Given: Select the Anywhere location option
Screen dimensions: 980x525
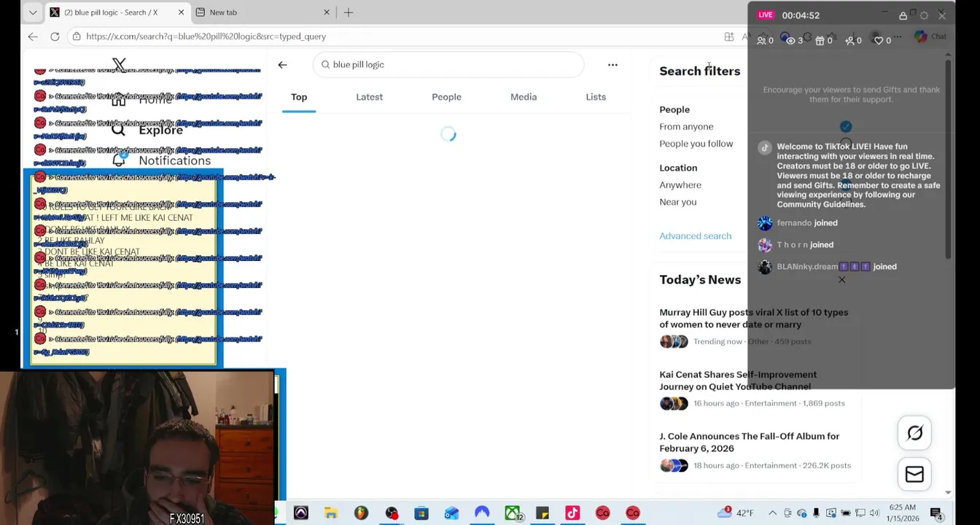Looking at the screenshot, I should pyautogui.click(x=680, y=185).
